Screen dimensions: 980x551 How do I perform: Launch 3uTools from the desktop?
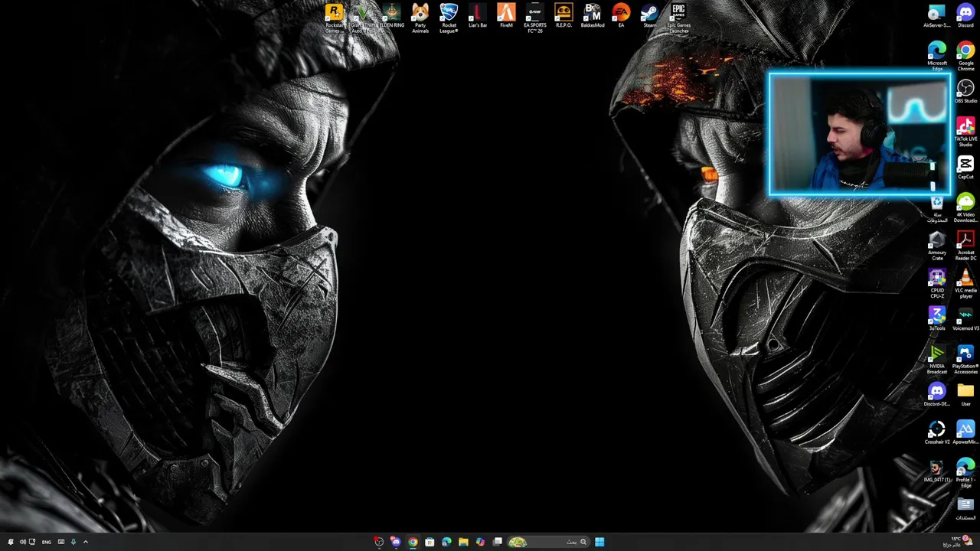coord(937,319)
